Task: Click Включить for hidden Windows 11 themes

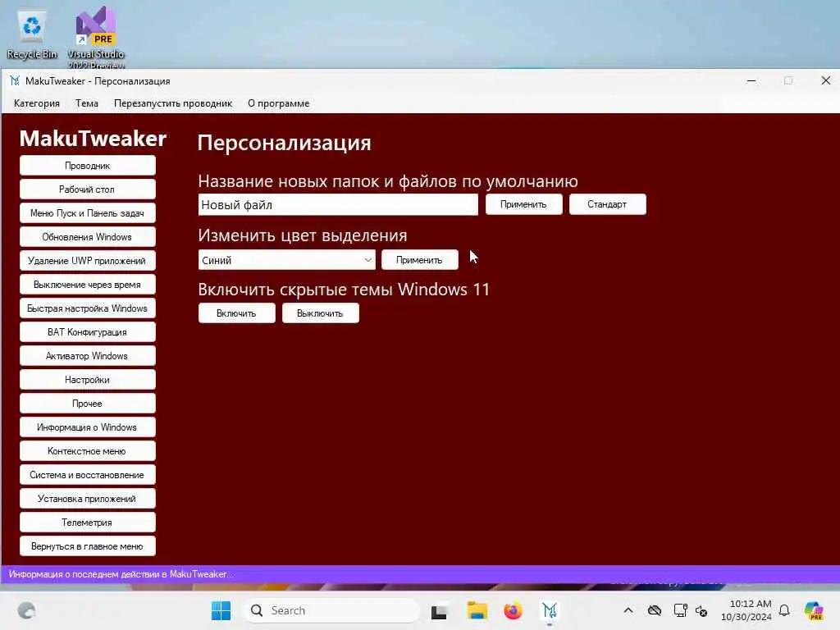Action: click(237, 313)
